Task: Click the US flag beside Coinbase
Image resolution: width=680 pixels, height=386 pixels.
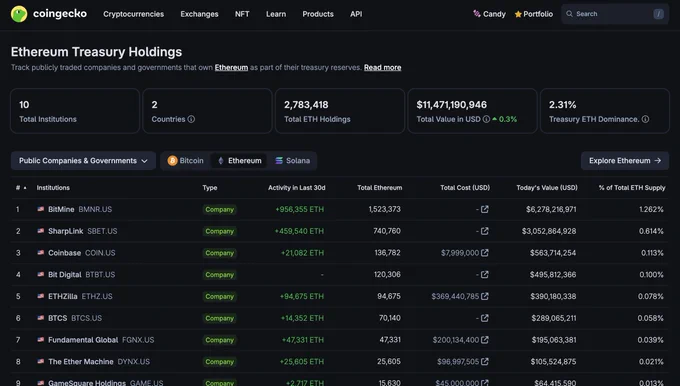Action: click(x=41, y=252)
